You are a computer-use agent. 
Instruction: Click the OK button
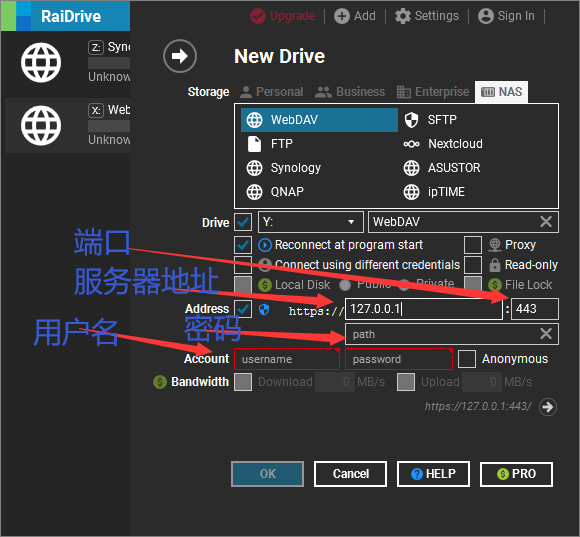coord(267,474)
